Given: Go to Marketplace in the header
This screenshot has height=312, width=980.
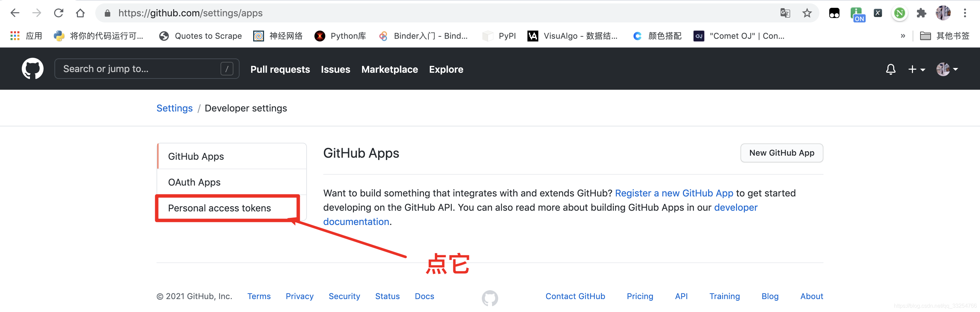Looking at the screenshot, I should (390, 70).
